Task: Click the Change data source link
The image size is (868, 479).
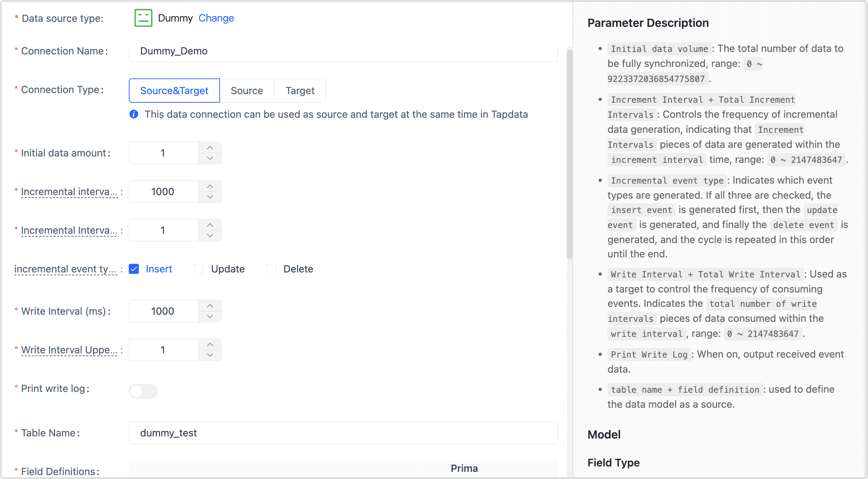Action: click(216, 18)
